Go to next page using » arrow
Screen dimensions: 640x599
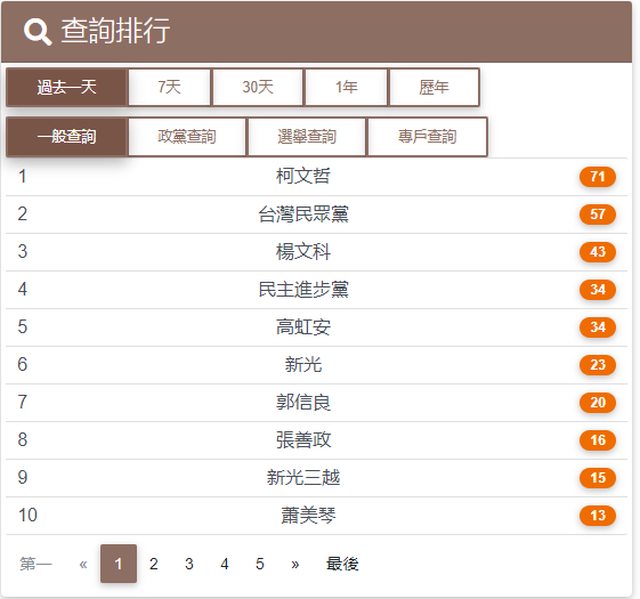click(295, 564)
